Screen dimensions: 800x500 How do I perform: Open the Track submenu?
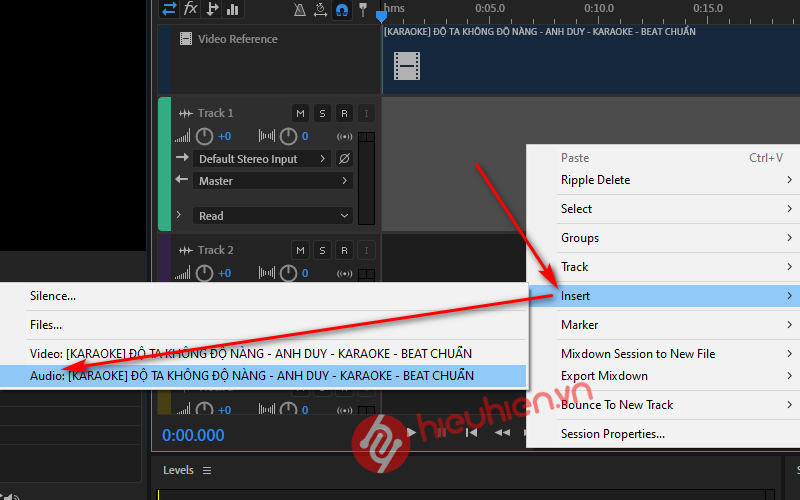[663, 267]
